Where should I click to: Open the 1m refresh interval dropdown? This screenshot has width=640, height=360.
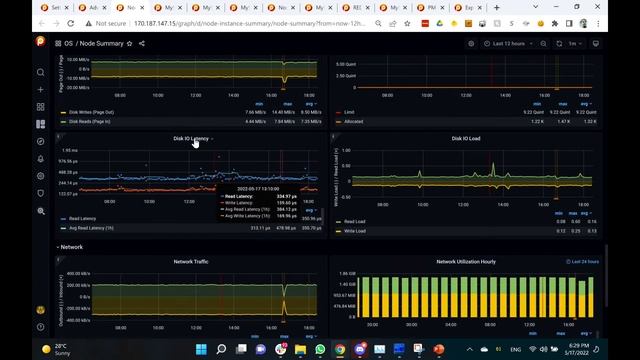click(x=575, y=43)
